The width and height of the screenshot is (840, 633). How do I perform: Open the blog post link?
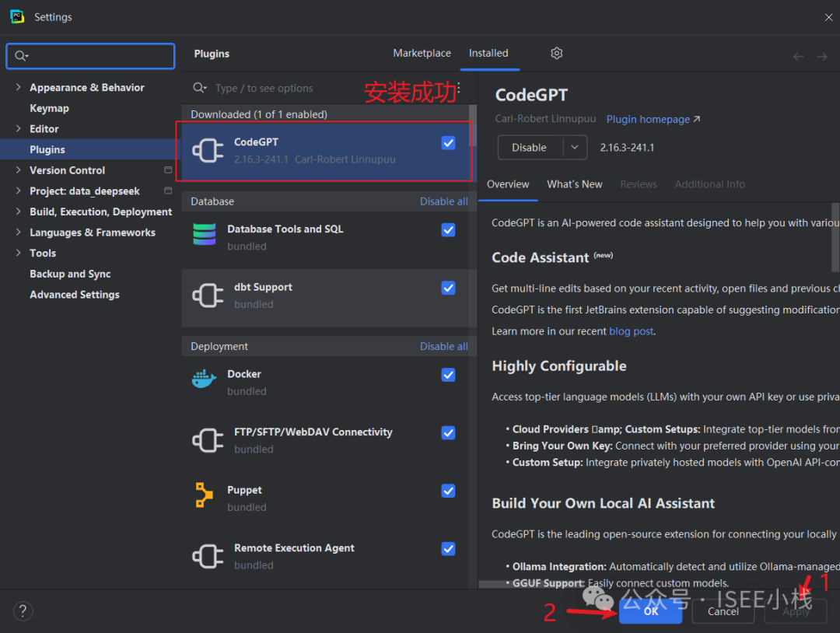631,331
